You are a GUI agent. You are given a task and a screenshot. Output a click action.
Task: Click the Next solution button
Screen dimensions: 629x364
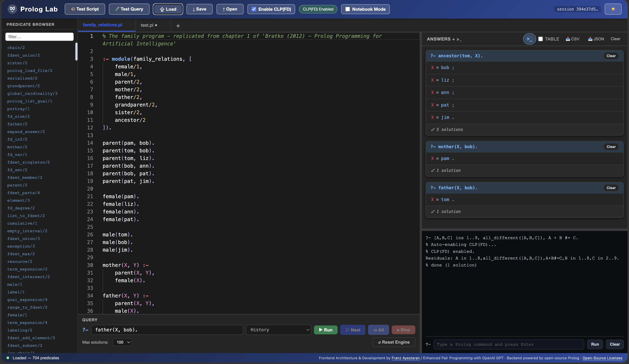point(353,330)
